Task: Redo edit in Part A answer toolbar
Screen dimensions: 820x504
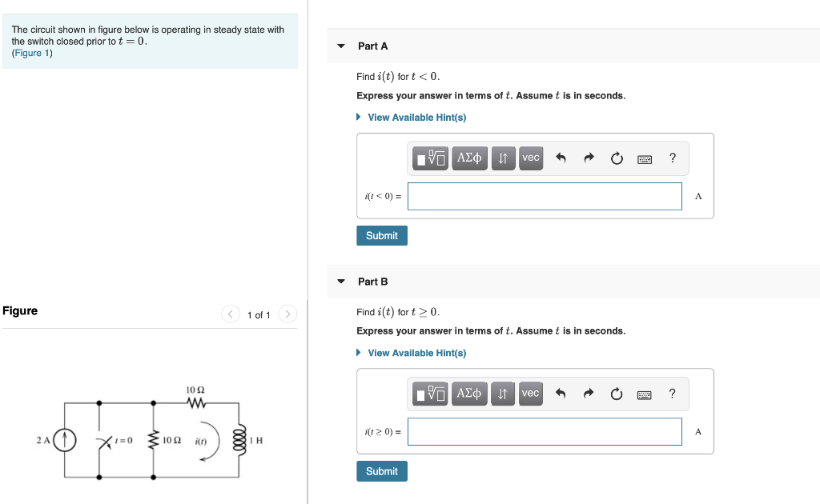Action: [589, 158]
